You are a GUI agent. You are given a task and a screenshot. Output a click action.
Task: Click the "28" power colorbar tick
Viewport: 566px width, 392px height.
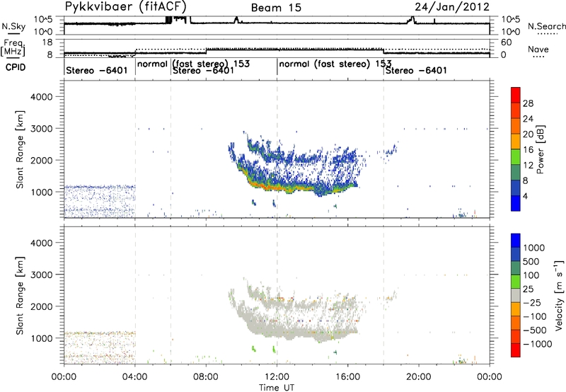tap(528, 103)
